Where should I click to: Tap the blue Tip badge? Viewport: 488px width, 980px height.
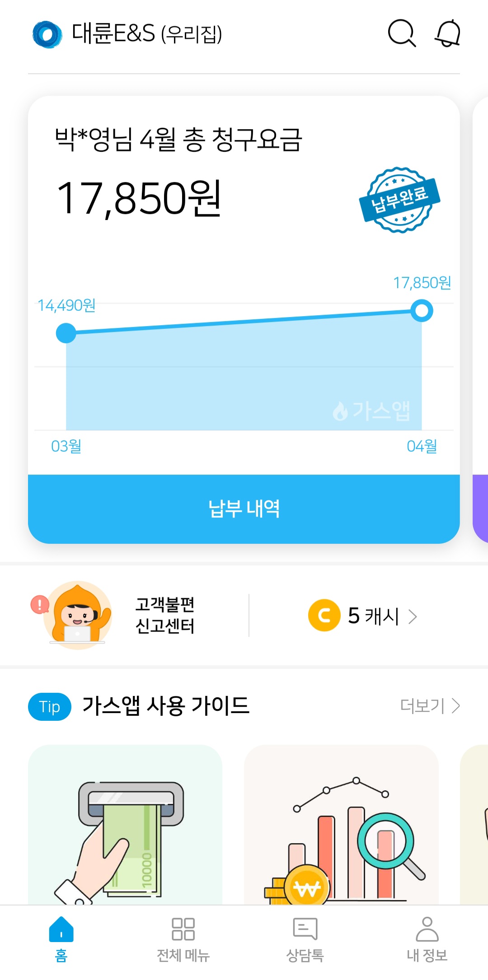tap(50, 706)
